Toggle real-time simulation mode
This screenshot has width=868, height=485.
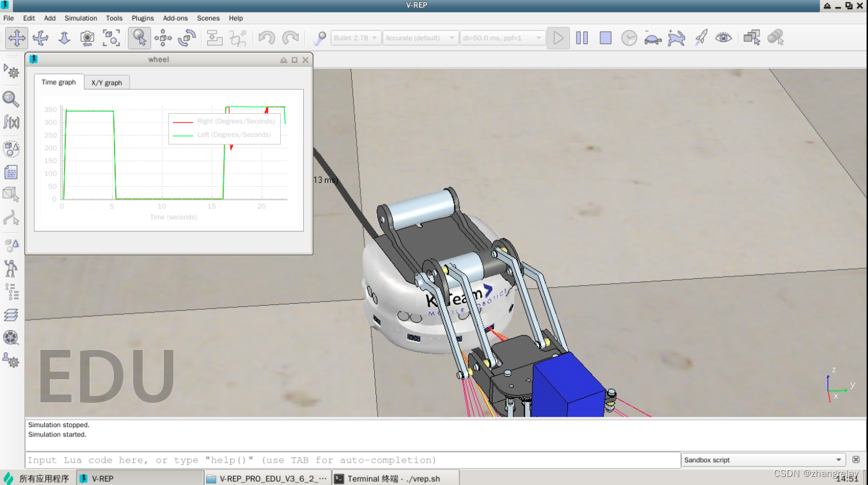[630, 38]
